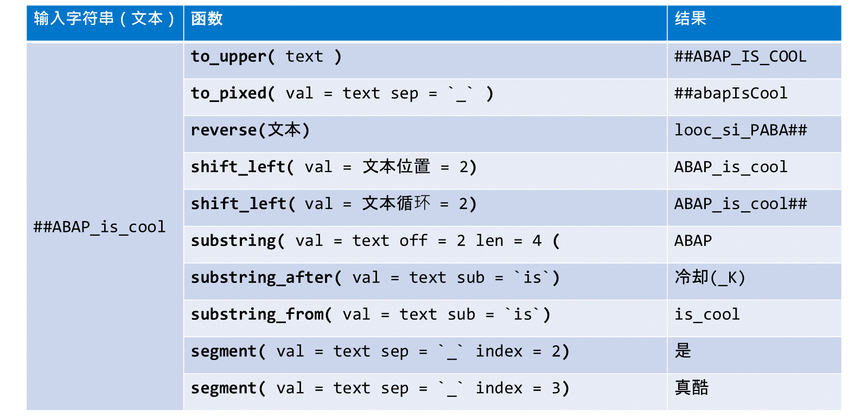Image resolution: width=868 pixels, height=416 pixels.
Task: Click the shift_left 文本位置 = 2 cell
Action: [425, 171]
